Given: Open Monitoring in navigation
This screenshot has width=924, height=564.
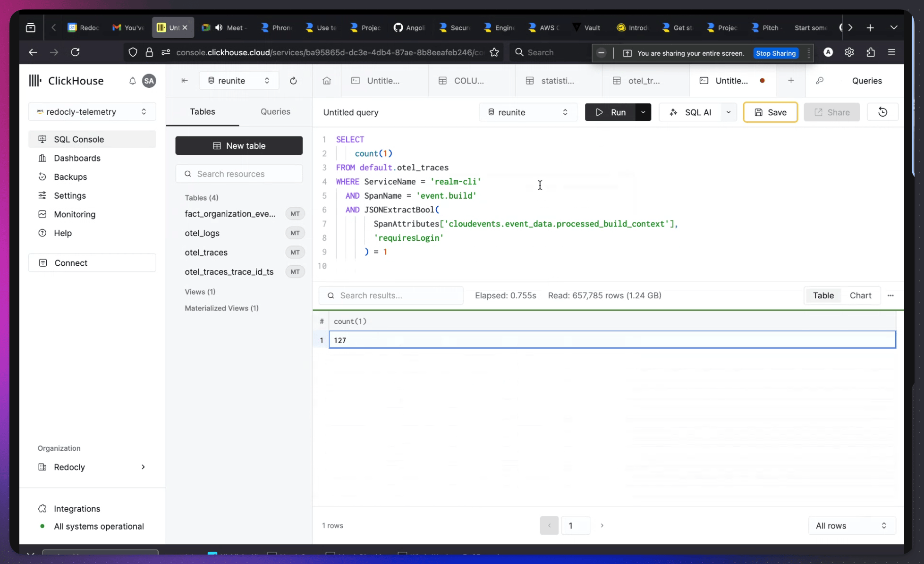Looking at the screenshot, I should [92, 214].
